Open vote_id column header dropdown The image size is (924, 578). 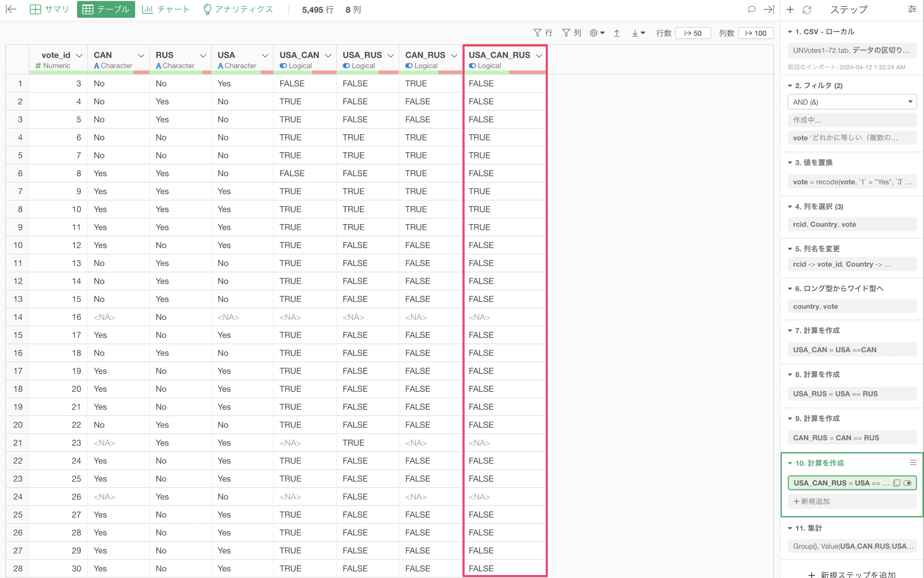pyautogui.click(x=79, y=55)
